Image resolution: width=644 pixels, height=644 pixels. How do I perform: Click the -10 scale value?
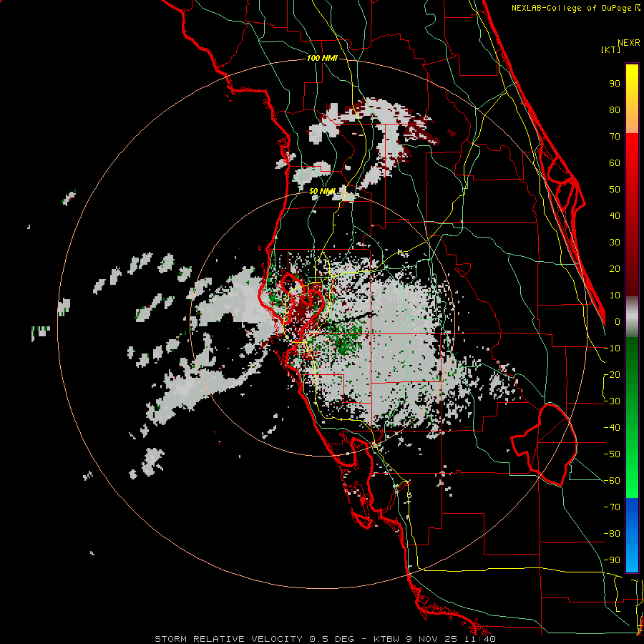[x=612, y=348]
